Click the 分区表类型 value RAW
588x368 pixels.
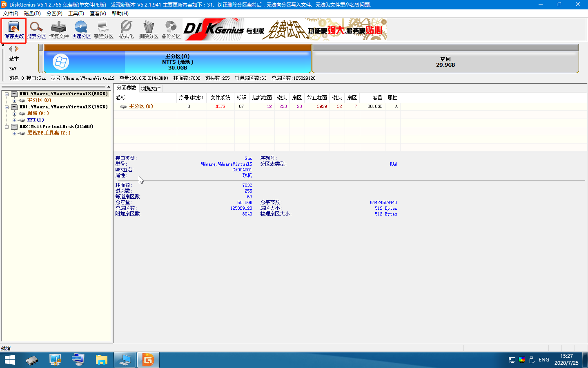[393, 164]
